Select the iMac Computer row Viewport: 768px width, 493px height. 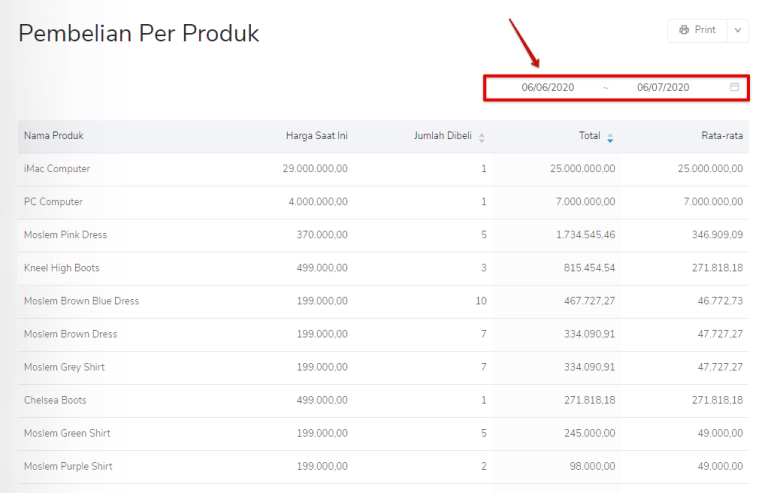pos(57,169)
